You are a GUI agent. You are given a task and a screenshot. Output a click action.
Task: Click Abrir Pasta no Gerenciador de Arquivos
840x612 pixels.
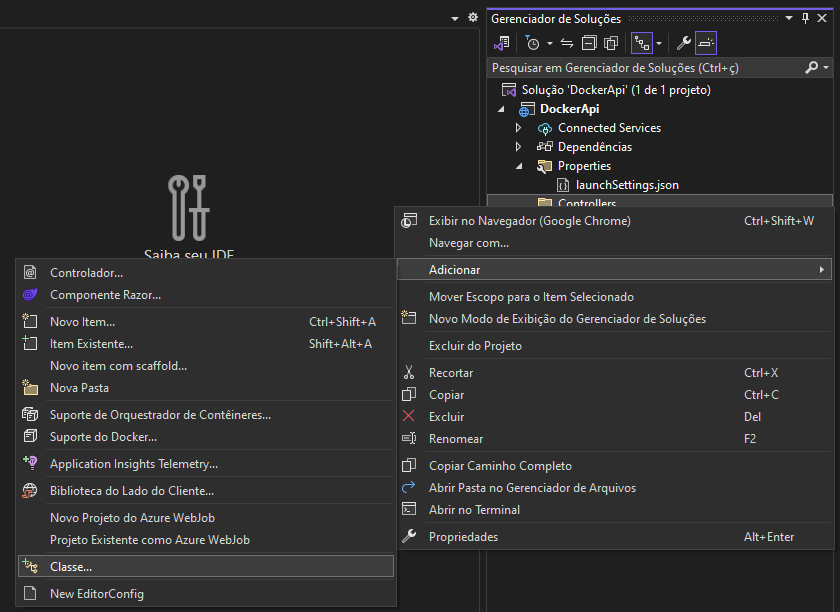(615, 488)
